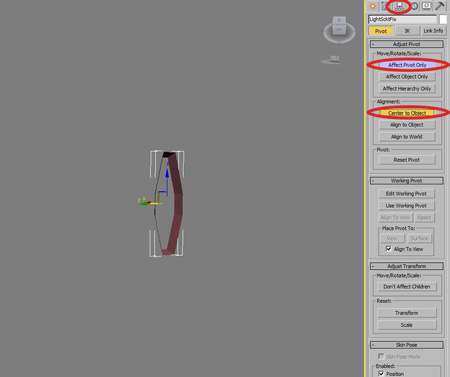Collapse the Working Pivot rollout
450x377 pixels.
407,181
